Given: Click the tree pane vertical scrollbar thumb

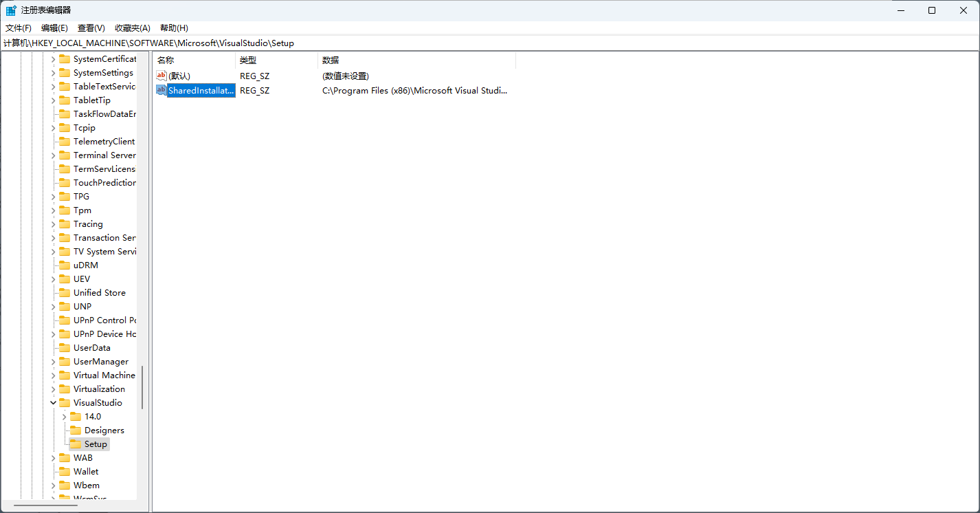Looking at the screenshot, I should coord(142,387).
